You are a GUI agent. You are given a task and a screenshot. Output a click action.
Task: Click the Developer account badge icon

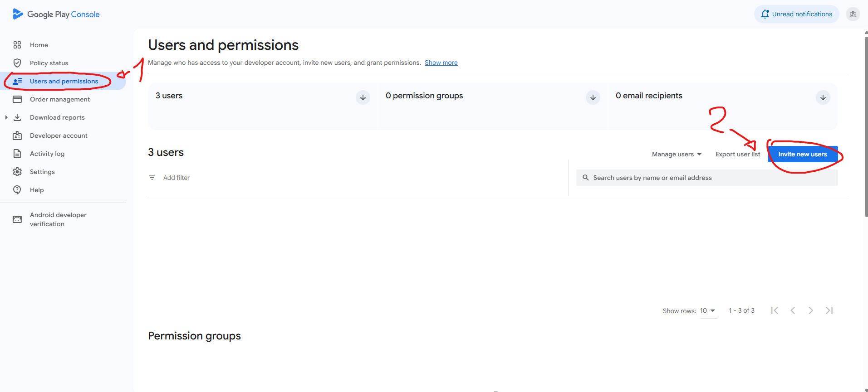point(17,136)
